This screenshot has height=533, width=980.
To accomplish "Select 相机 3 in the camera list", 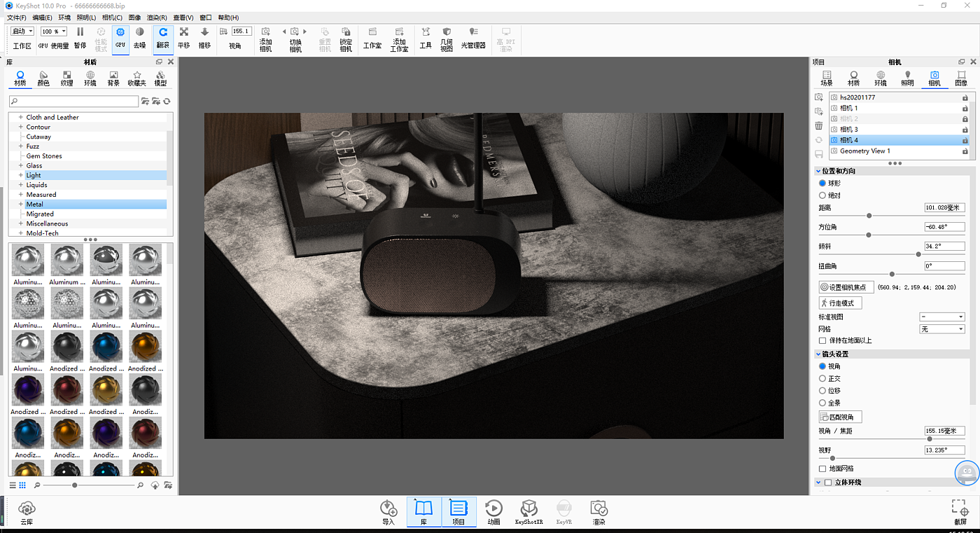I will click(849, 130).
